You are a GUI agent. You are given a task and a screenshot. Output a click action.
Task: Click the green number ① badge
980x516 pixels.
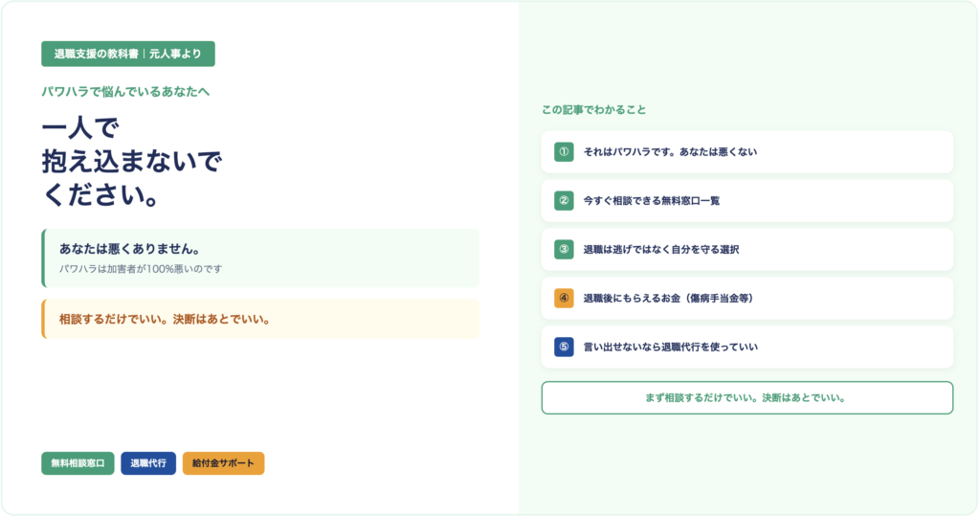pyautogui.click(x=564, y=152)
